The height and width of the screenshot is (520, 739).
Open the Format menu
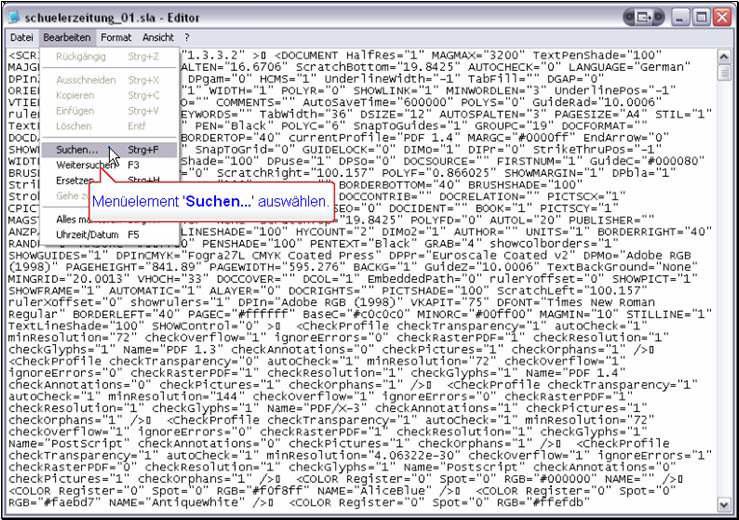(115, 37)
